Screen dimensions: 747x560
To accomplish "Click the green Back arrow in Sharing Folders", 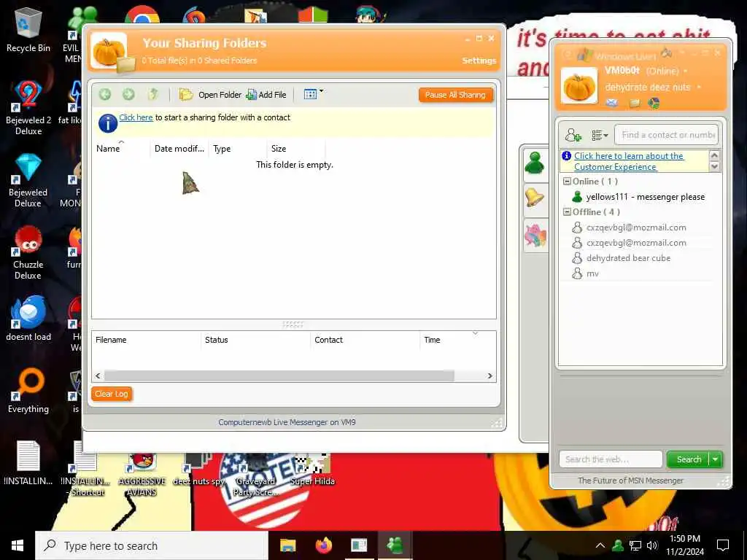I will pyautogui.click(x=105, y=94).
